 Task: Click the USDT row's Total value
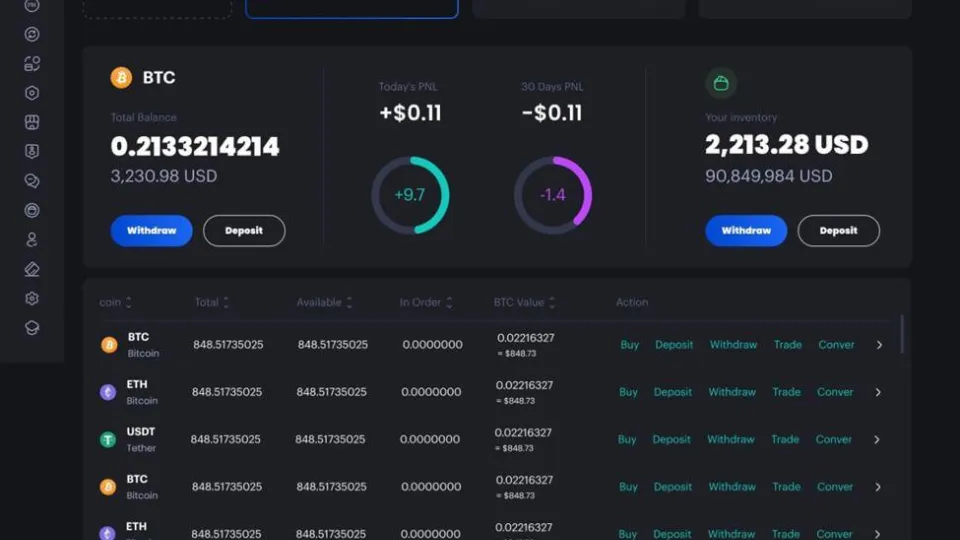(x=225, y=440)
